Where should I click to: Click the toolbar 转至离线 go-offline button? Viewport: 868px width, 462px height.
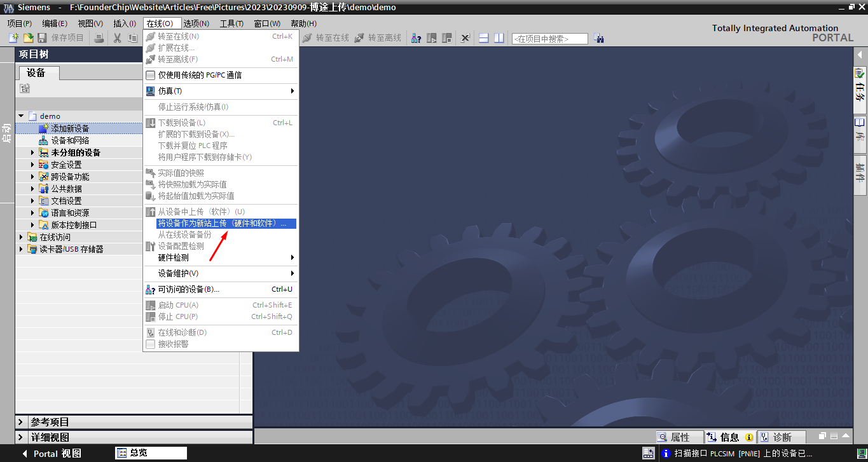tap(378, 38)
